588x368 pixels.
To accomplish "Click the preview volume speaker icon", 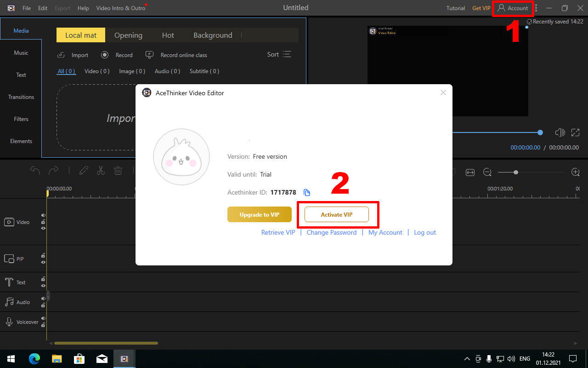I will tap(560, 132).
